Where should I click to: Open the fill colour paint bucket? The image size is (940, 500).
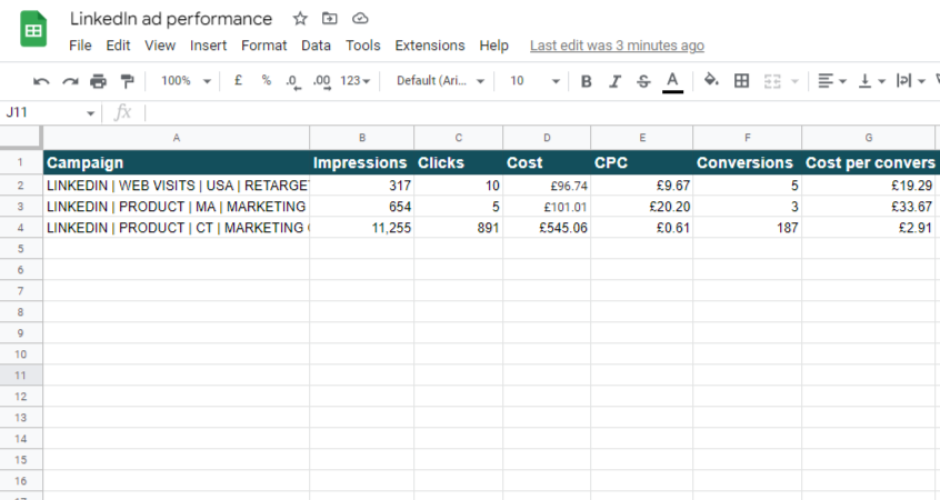pyautogui.click(x=711, y=81)
